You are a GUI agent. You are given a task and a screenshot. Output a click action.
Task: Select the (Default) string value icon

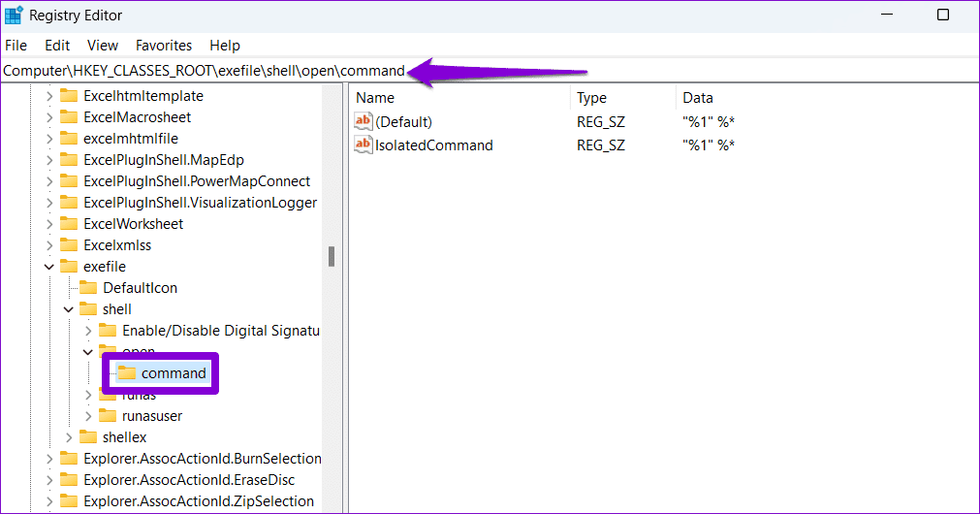pos(364,121)
